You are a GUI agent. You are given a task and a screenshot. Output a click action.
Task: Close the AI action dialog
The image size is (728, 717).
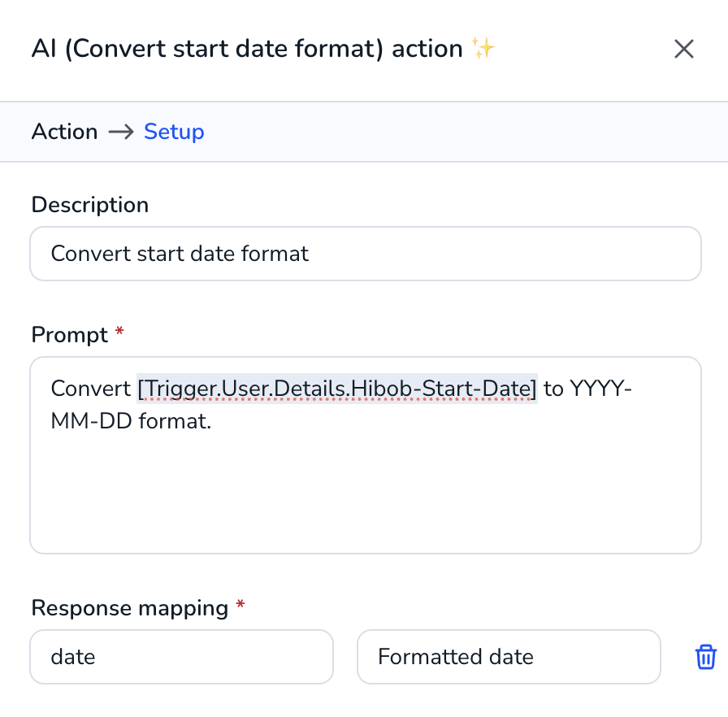click(683, 49)
